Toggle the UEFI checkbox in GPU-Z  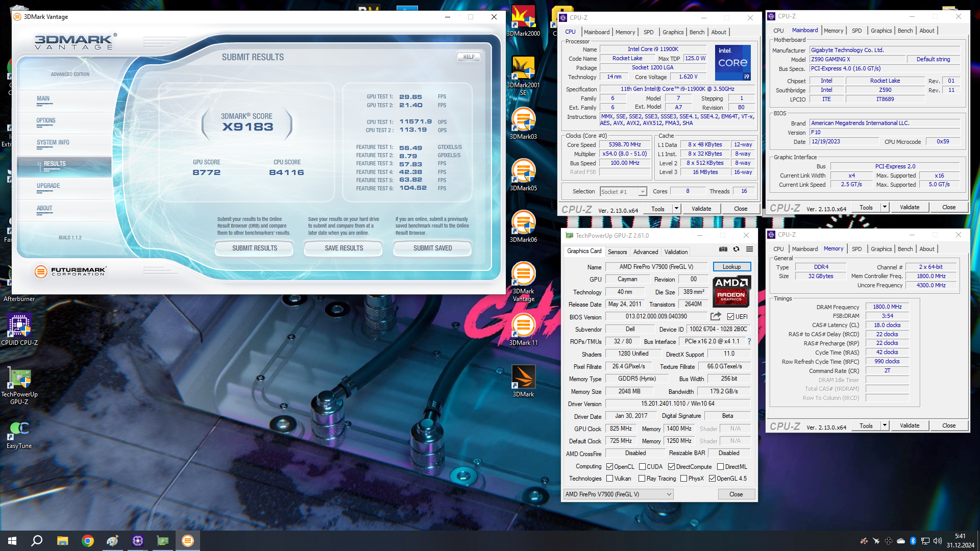(730, 316)
